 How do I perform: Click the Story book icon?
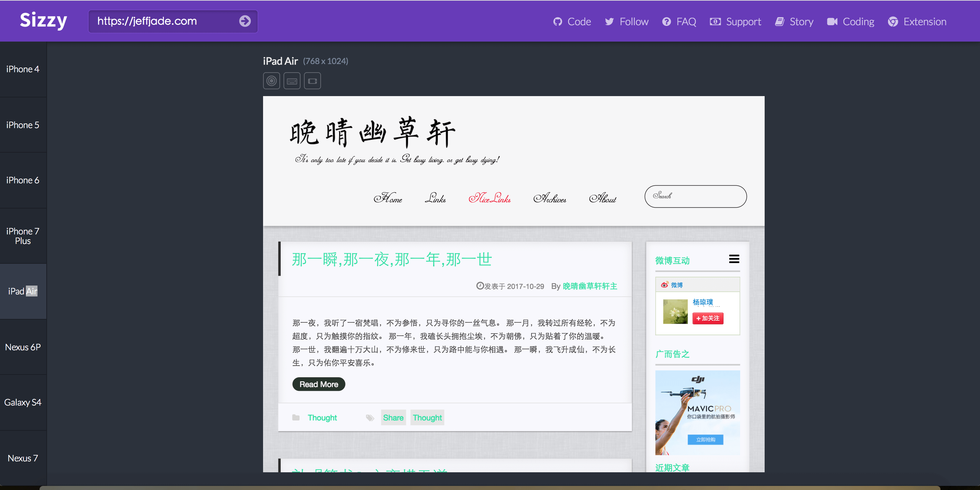pyautogui.click(x=780, y=22)
